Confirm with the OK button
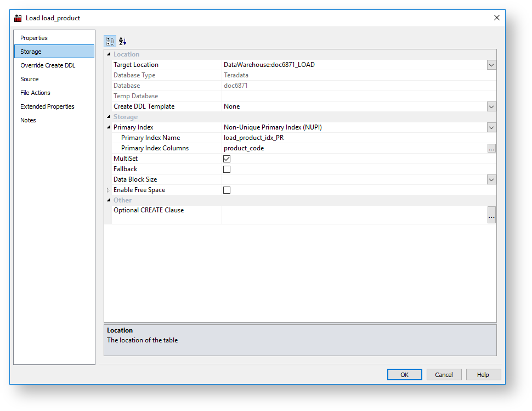The width and height of the screenshot is (532, 411). 404,375
